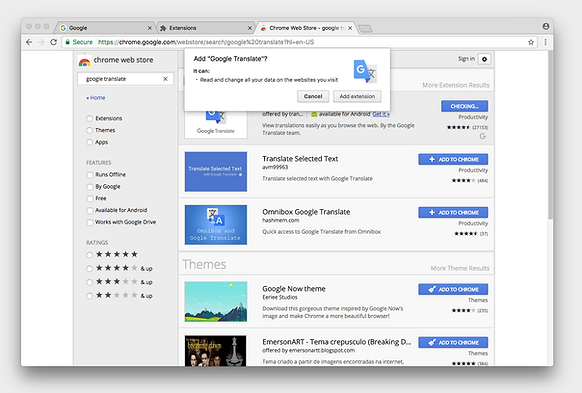582x393 pixels.
Task: Click the browser address bar URL
Action: coord(206,42)
